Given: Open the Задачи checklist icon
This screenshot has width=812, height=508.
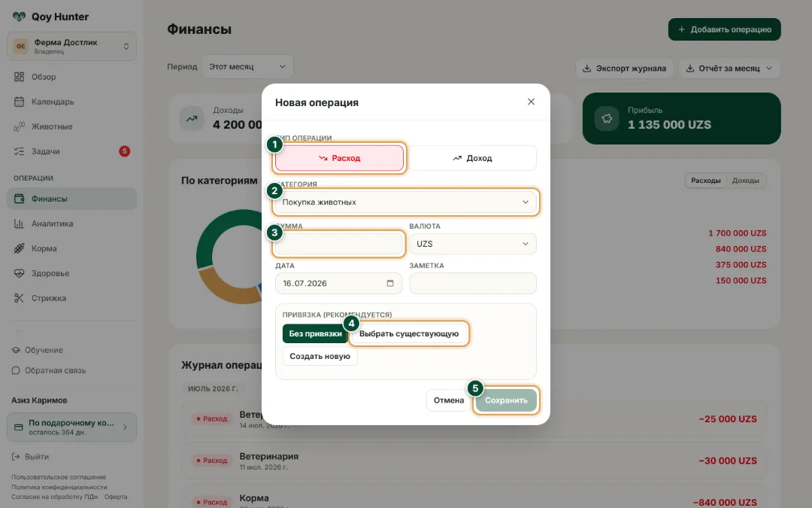Looking at the screenshot, I should tap(19, 151).
